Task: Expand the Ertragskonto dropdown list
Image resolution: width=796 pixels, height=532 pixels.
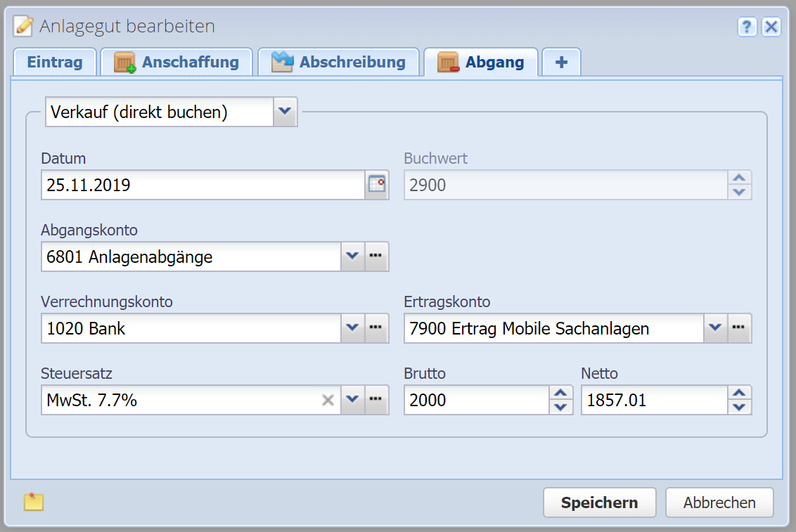Action: point(716,328)
